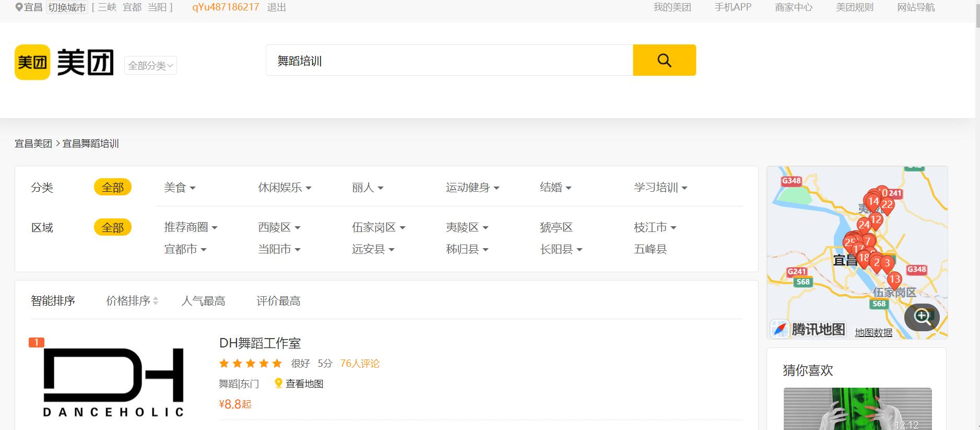The height and width of the screenshot is (430, 980).
Task: Sort results by 价格排序
Action: 132,301
